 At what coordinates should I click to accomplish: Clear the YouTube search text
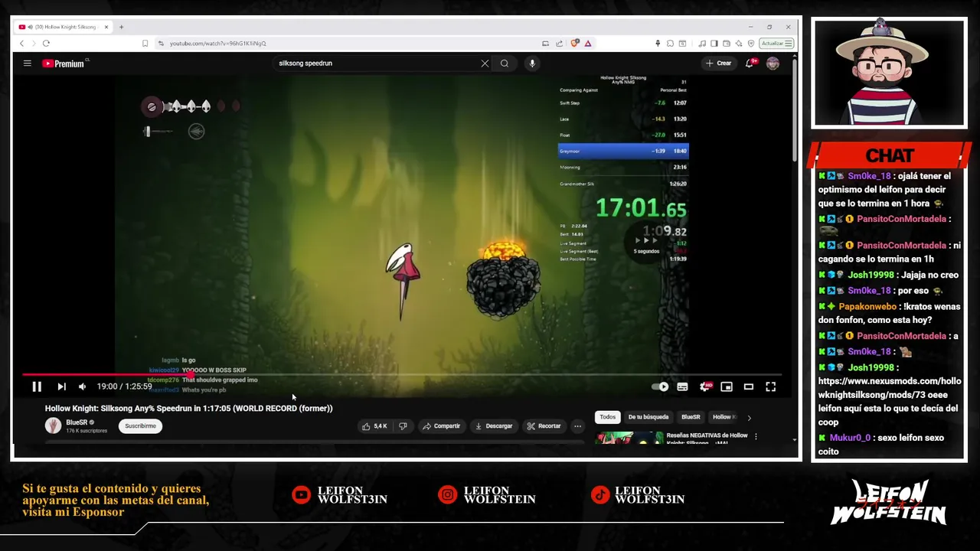click(485, 64)
